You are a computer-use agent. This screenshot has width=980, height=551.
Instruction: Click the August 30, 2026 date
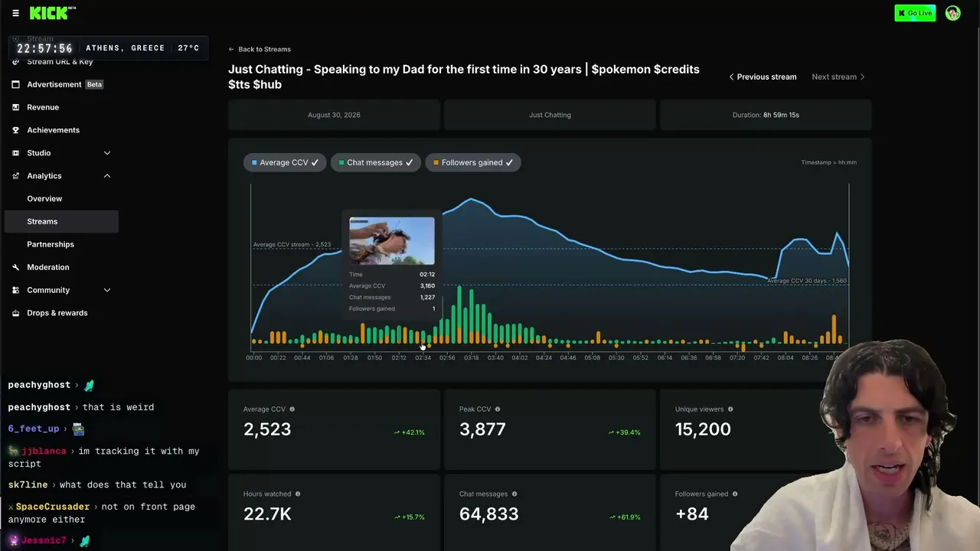(334, 115)
